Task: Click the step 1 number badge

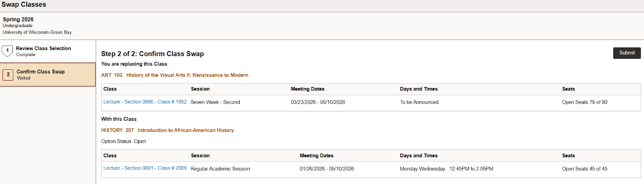Action: tap(7, 51)
